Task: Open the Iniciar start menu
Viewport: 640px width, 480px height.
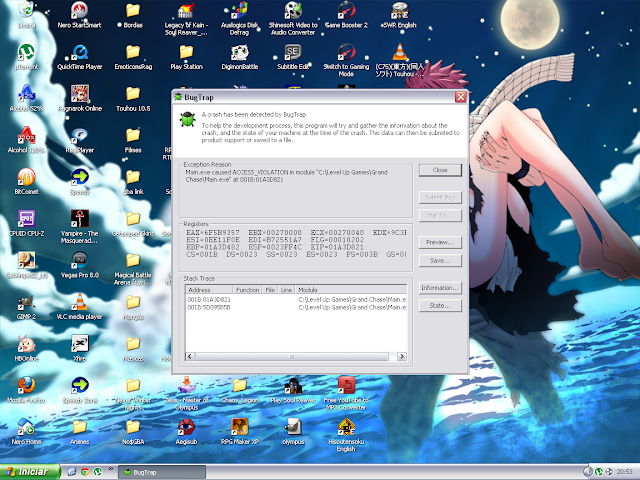Action: click(x=30, y=472)
